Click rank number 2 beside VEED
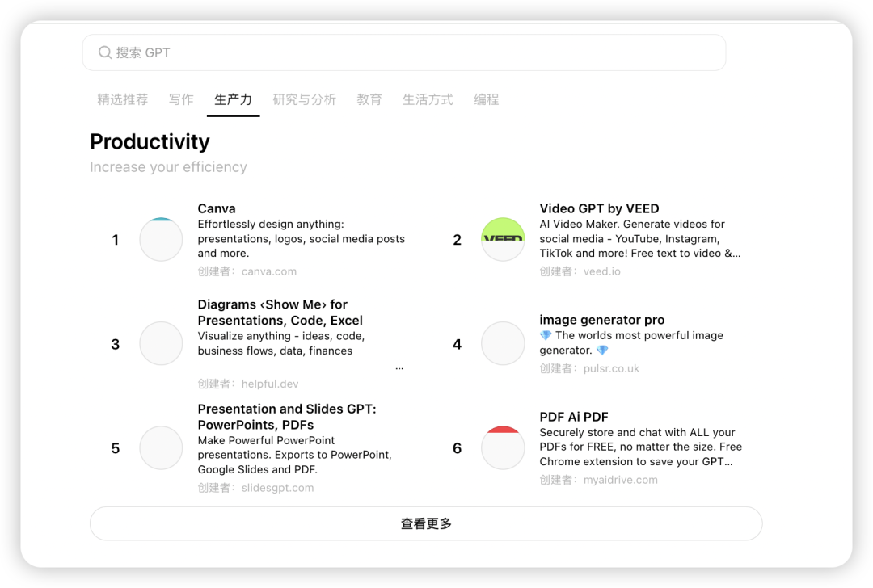The image size is (873, 588). pyautogui.click(x=457, y=240)
